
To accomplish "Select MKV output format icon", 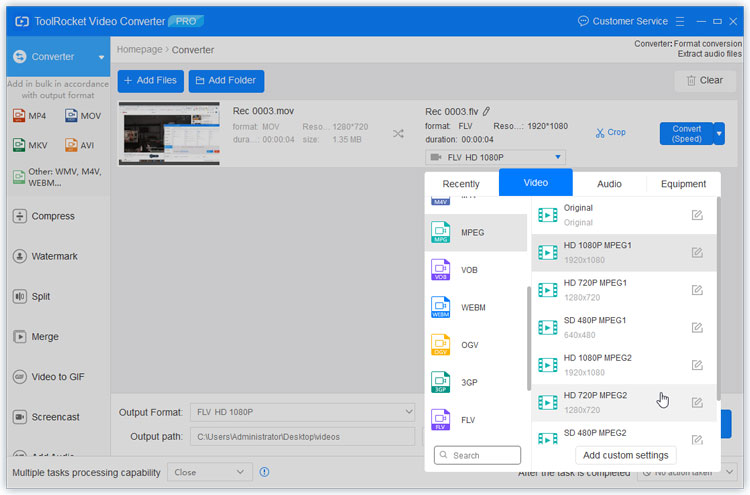I will point(30,145).
